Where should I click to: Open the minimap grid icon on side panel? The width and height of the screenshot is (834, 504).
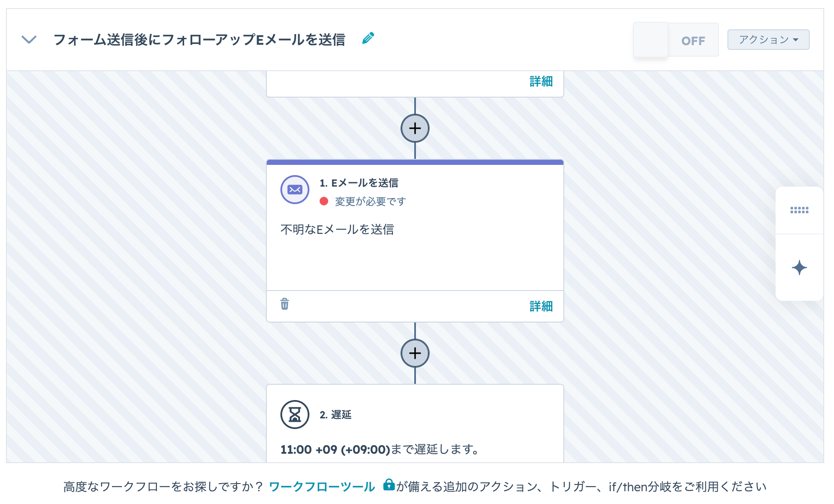click(x=799, y=210)
